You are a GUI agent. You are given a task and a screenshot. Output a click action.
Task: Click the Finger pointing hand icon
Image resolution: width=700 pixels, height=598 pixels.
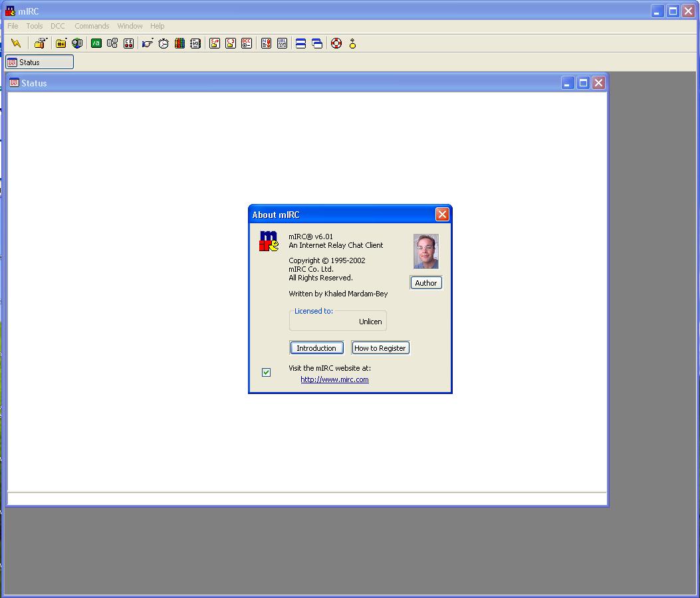[x=148, y=43]
